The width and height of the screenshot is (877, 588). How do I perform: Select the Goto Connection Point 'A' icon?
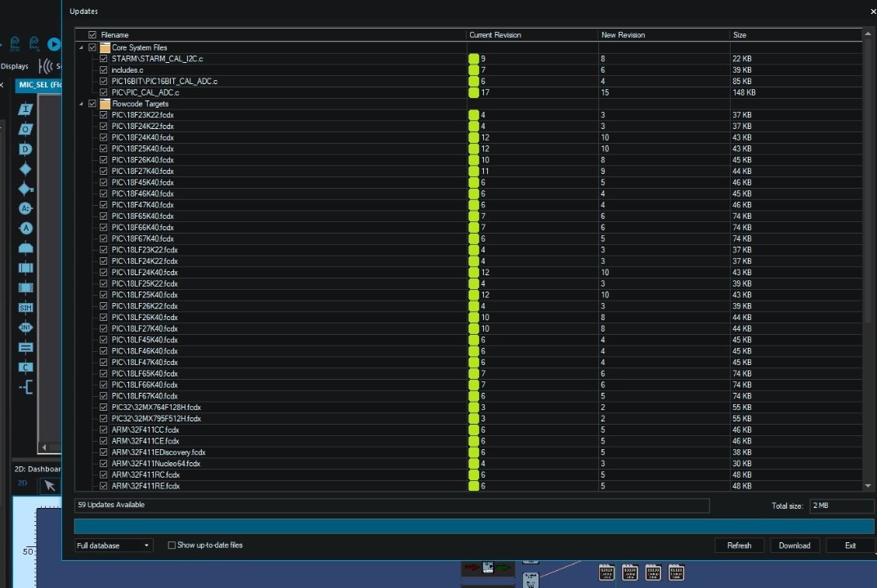pyautogui.click(x=25, y=228)
